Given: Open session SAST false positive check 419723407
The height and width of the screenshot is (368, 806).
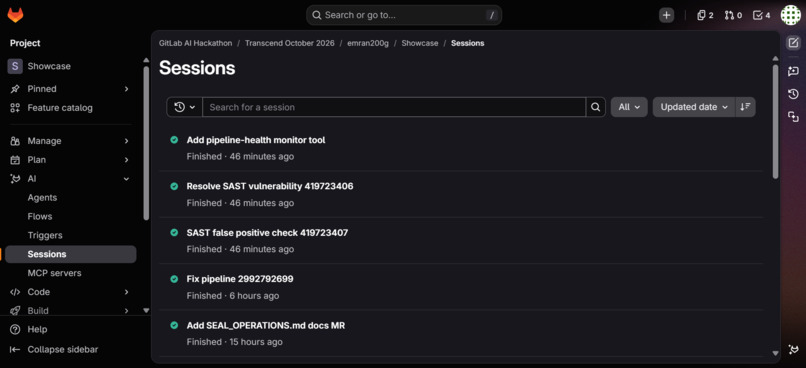Looking at the screenshot, I should (267, 233).
